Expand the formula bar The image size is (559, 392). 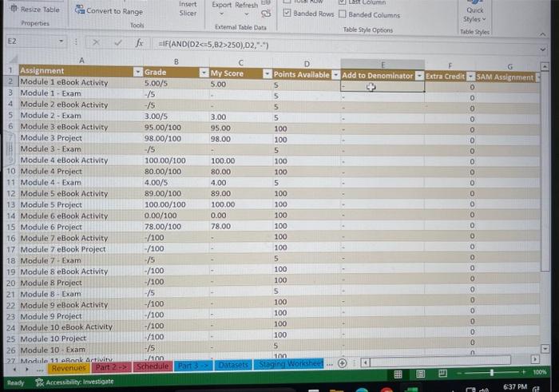[542, 49]
